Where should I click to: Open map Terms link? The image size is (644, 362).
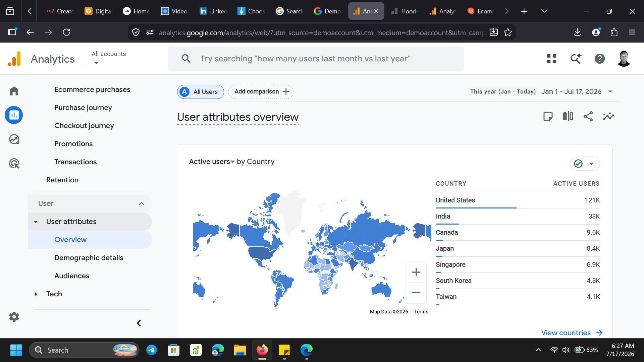[421, 312]
